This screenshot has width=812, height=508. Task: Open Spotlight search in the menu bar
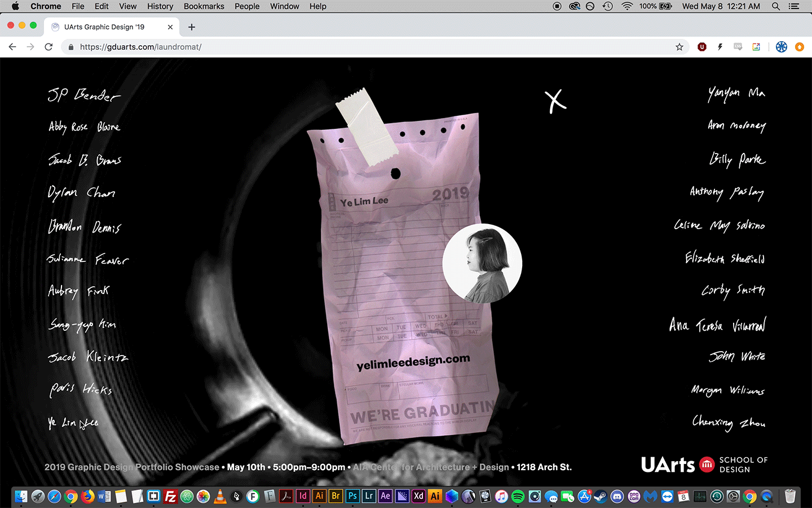[x=776, y=6]
